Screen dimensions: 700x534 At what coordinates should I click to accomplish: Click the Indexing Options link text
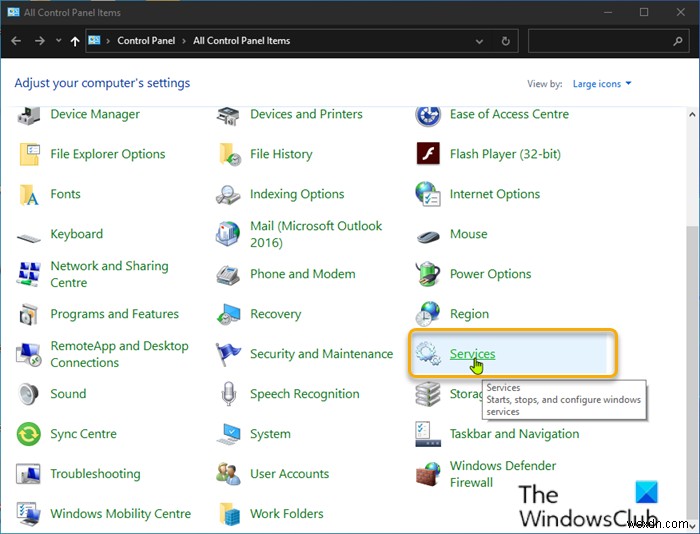297,194
